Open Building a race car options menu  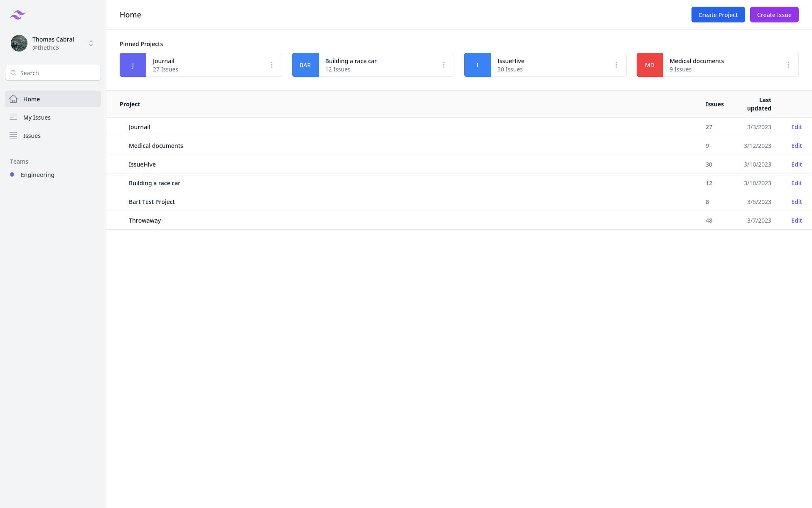(444, 65)
